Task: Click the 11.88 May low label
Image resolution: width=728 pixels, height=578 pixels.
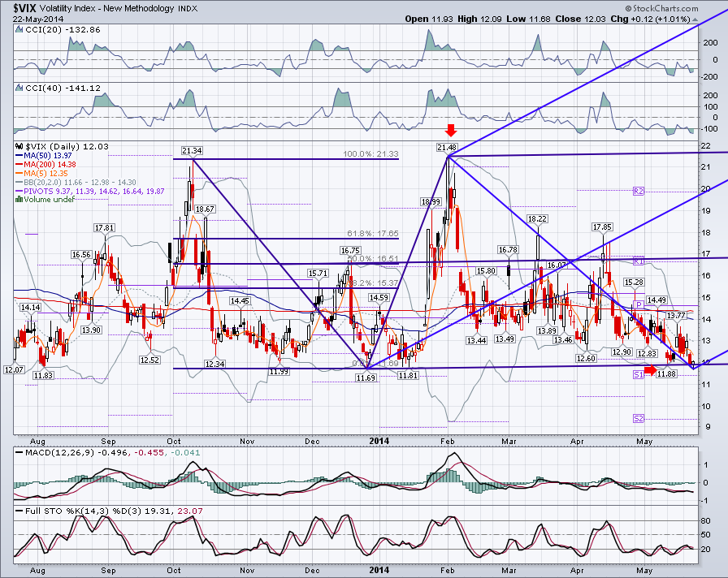Action: point(666,374)
